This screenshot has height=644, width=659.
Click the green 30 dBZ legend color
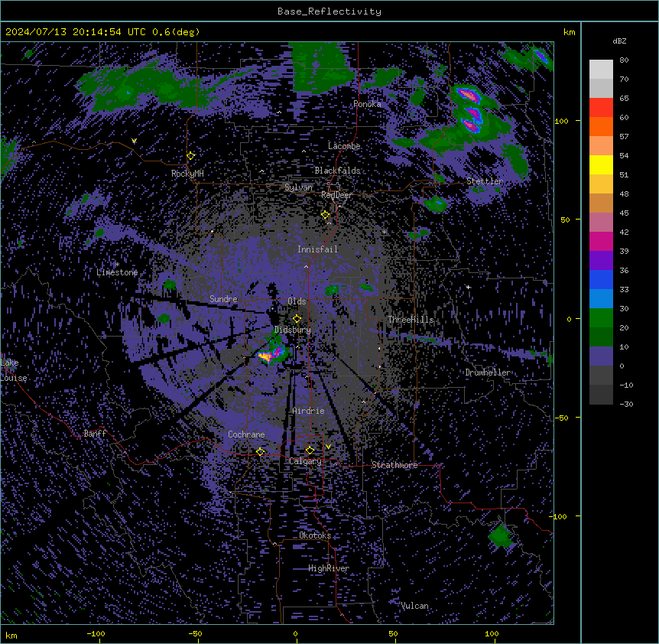(x=601, y=318)
